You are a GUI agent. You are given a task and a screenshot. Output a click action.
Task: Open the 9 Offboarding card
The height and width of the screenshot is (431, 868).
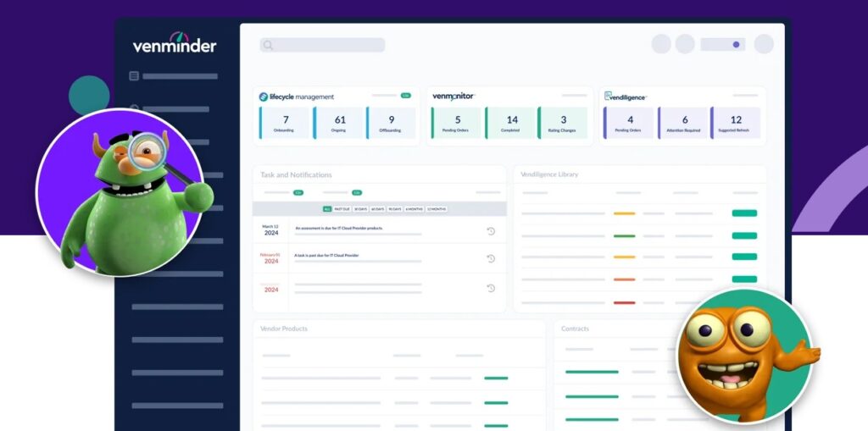(391, 123)
